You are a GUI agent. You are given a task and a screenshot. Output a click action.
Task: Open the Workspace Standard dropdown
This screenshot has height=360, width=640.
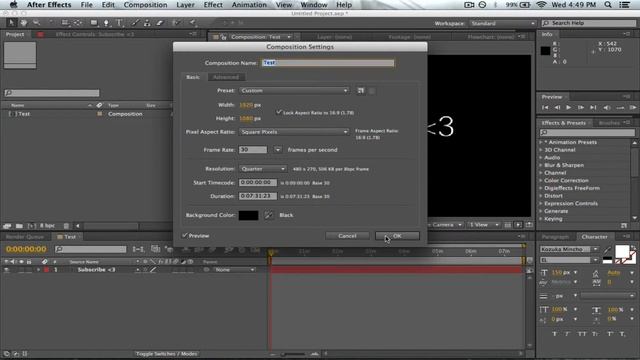(502, 23)
